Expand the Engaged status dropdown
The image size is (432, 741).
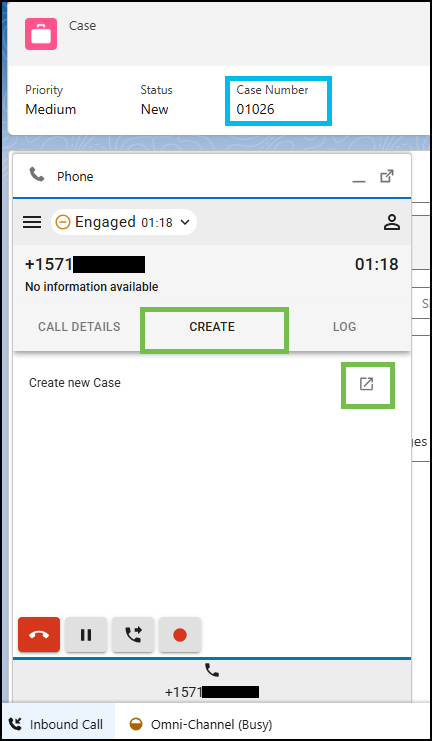[185, 222]
